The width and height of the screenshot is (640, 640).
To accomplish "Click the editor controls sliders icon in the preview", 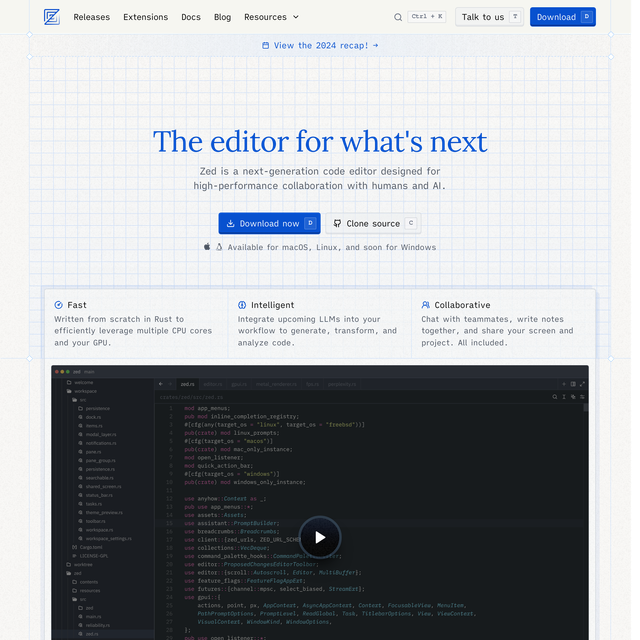I will [582, 397].
